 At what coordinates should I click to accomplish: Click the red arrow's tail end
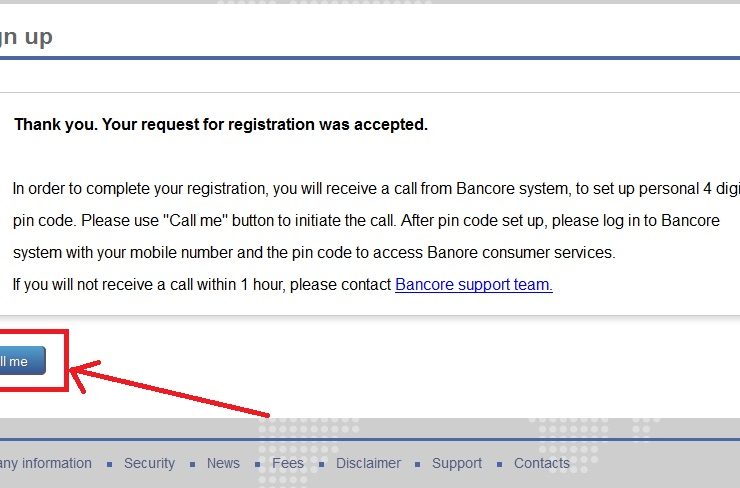point(267,412)
